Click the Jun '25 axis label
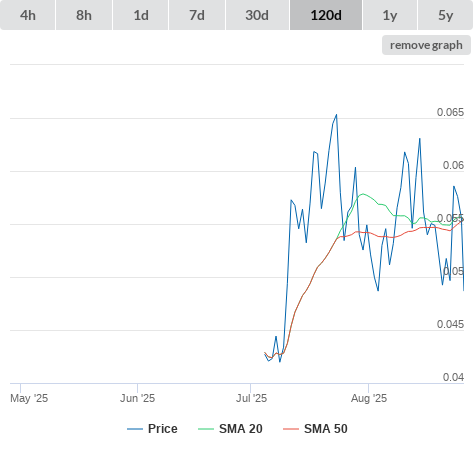This screenshot has height=455, width=474. tap(137, 398)
